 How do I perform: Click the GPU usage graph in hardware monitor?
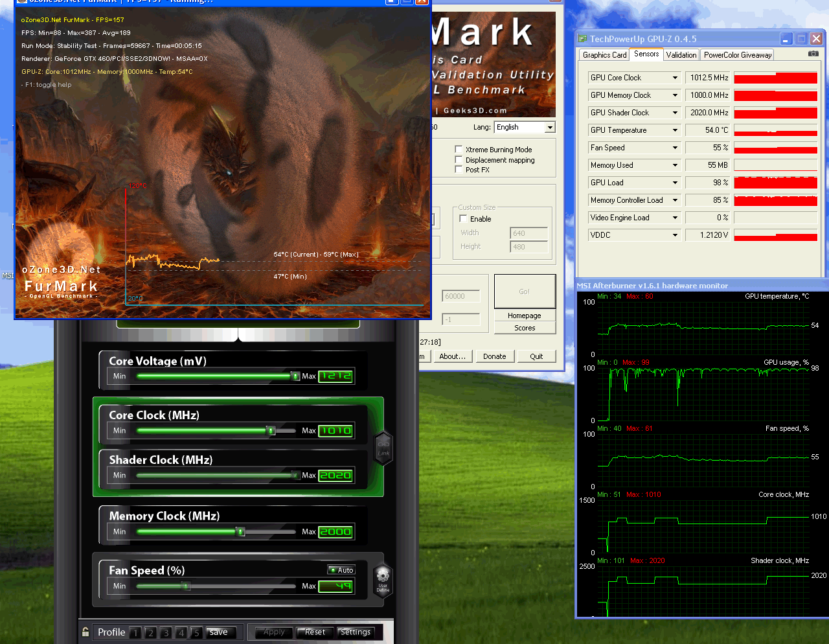703,394
